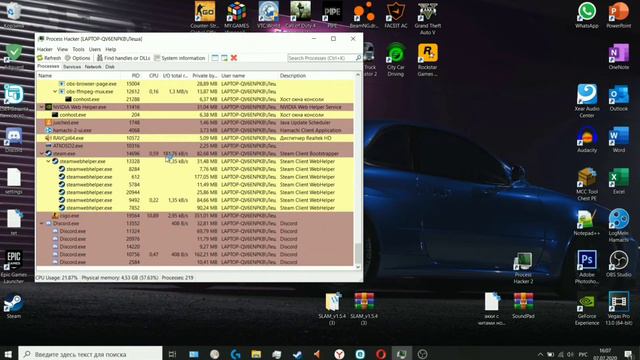Open Vegas Pro 13.0 desktop shortcut
640x360 pixels.
coord(618,309)
